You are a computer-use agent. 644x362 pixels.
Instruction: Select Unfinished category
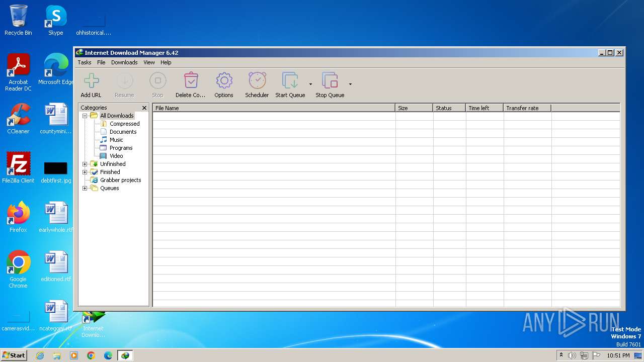click(x=113, y=164)
